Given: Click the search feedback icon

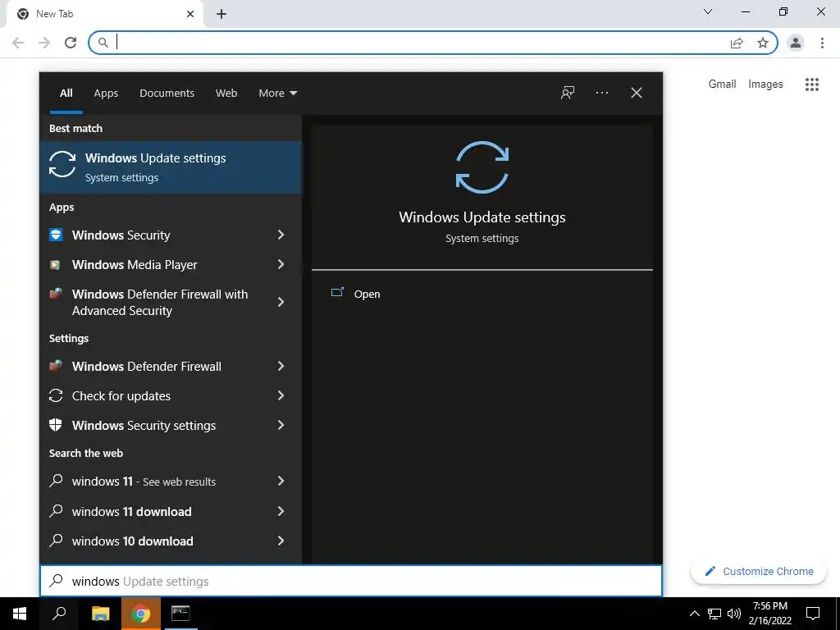Looking at the screenshot, I should pyautogui.click(x=568, y=93).
